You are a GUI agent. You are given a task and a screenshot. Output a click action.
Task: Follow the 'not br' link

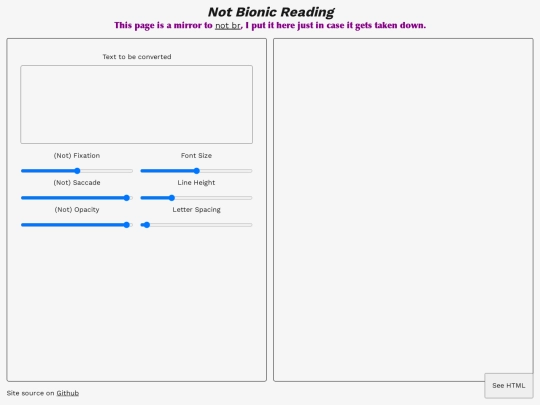(x=228, y=25)
